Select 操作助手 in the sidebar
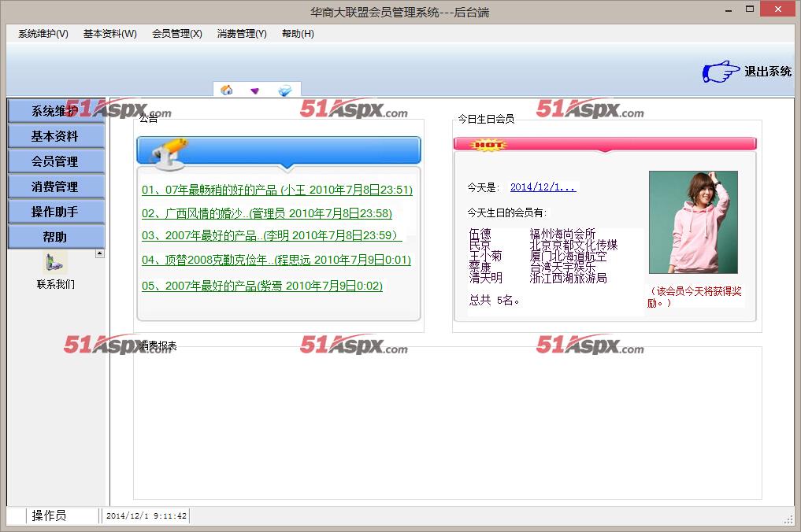This screenshot has width=801, height=532. 56,212
